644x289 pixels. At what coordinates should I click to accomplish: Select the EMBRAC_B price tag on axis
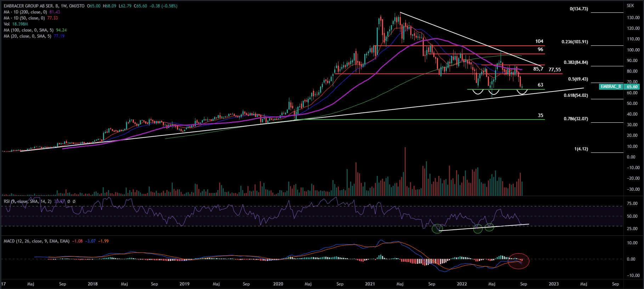coord(611,87)
